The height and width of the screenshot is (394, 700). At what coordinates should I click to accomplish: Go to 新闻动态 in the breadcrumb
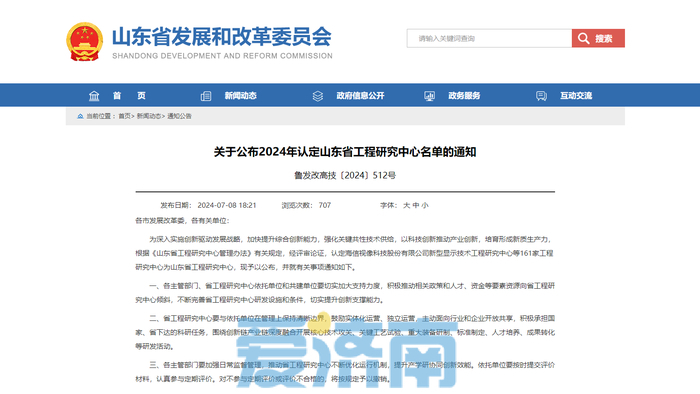point(149,116)
